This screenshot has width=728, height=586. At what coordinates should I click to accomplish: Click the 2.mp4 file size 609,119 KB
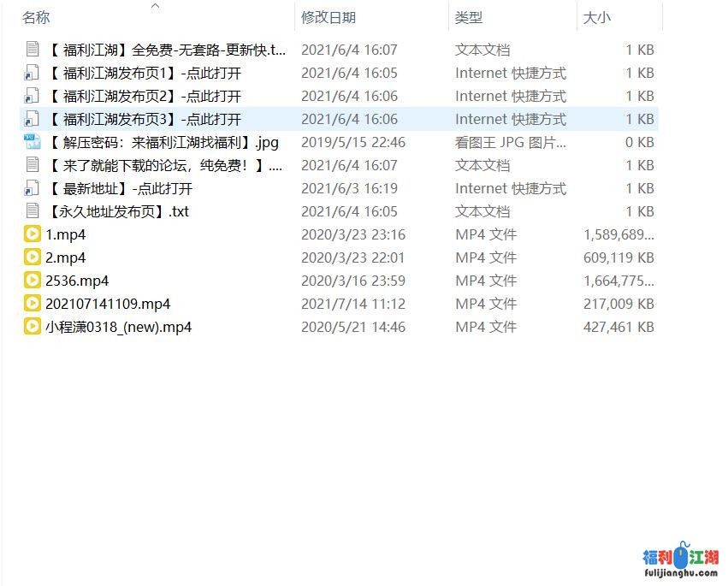pyautogui.click(x=618, y=257)
